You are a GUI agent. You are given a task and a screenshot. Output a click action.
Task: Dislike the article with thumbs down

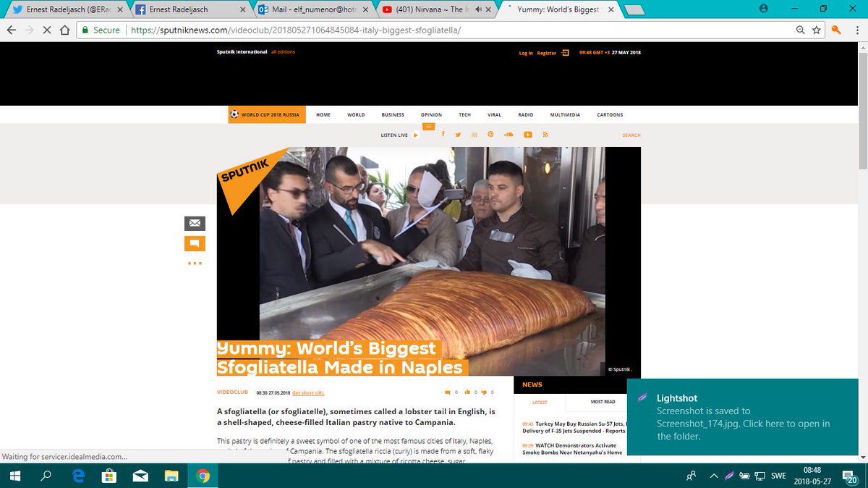(485, 392)
